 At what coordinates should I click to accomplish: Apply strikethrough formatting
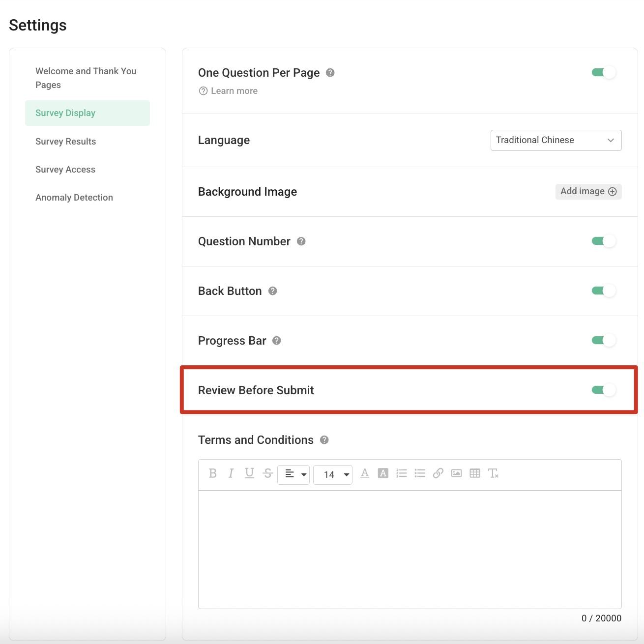coord(267,473)
